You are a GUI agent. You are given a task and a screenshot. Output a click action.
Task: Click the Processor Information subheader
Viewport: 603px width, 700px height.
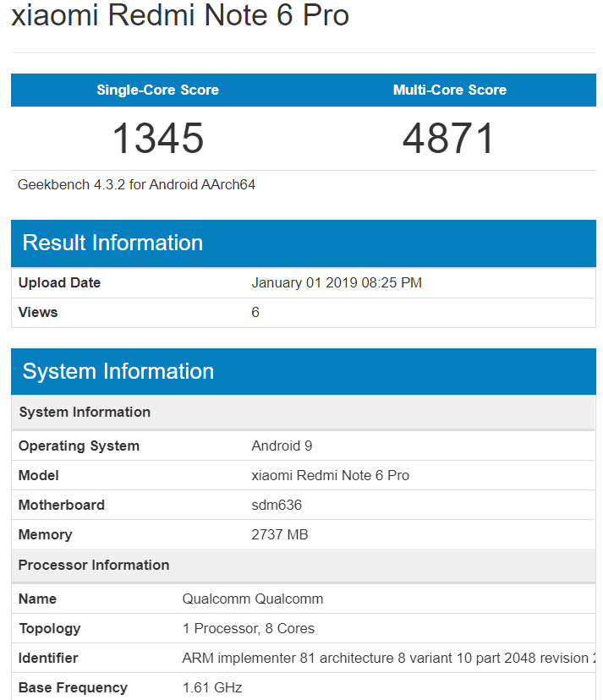(304, 566)
